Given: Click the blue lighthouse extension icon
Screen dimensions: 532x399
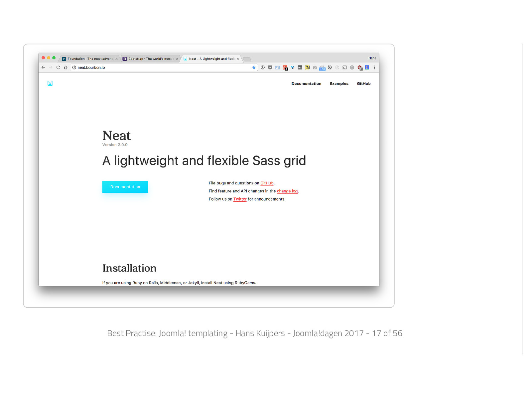Looking at the screenshot, I should tap(367, 67).
